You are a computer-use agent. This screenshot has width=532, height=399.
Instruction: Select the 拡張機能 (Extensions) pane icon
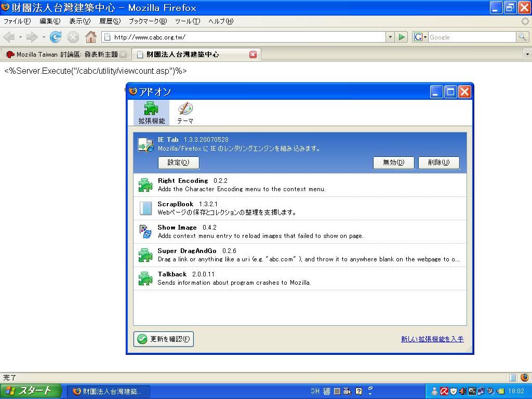point(151,113)
